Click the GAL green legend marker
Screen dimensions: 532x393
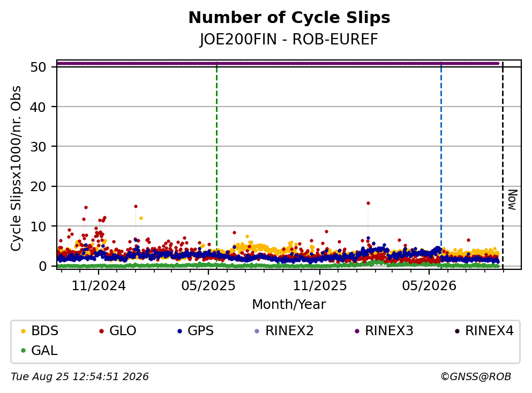pyautogui.click(x=23, y=351)
